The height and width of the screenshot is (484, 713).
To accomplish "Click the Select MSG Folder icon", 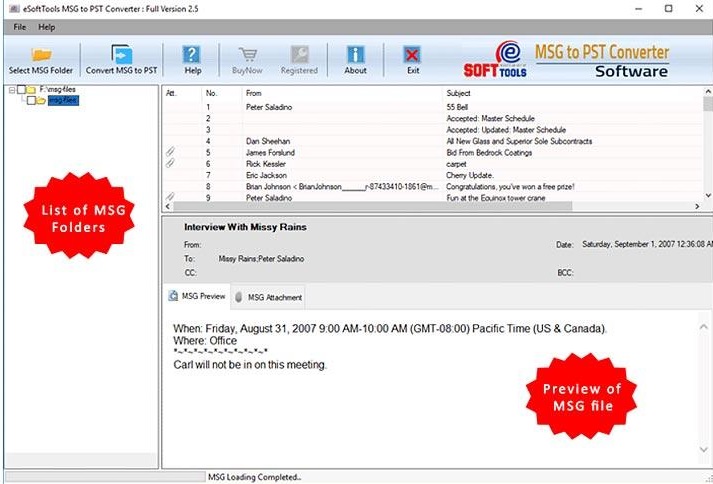I will click(42, 55).
